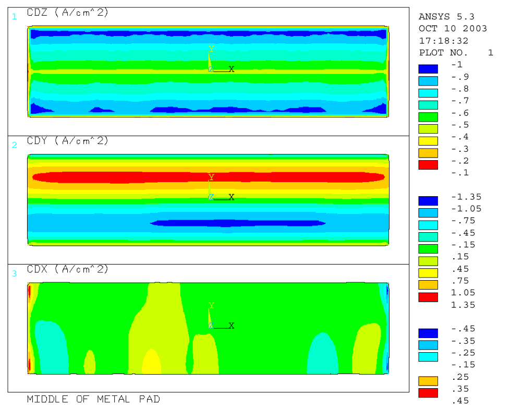
Task: Pick the red swatch next to -.2
Action: tap(428, 165)
